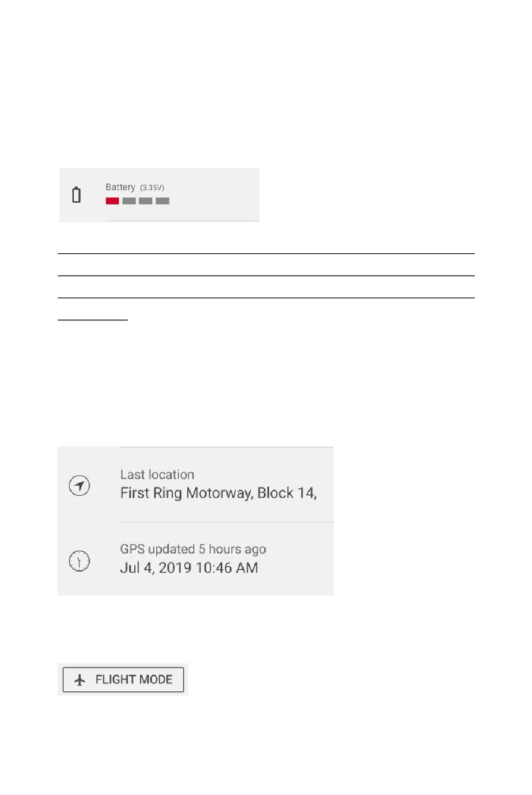Select the 3.35V voltage reading
Image resolution: width=532 pixels, height=795 pixels.
[152, 188]
